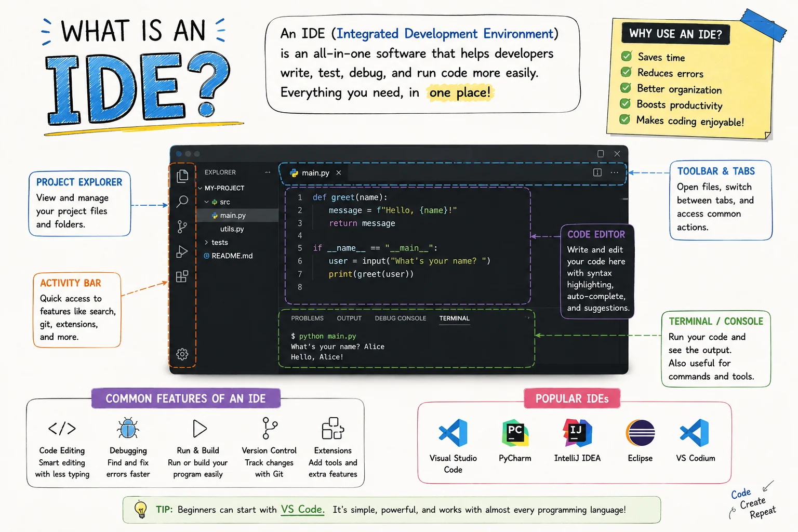Click the IntelliJ IDEA logo
Image resolution: width=798 pixels, height=532 pixels.
pyautogui.click(x=577, y=433)
